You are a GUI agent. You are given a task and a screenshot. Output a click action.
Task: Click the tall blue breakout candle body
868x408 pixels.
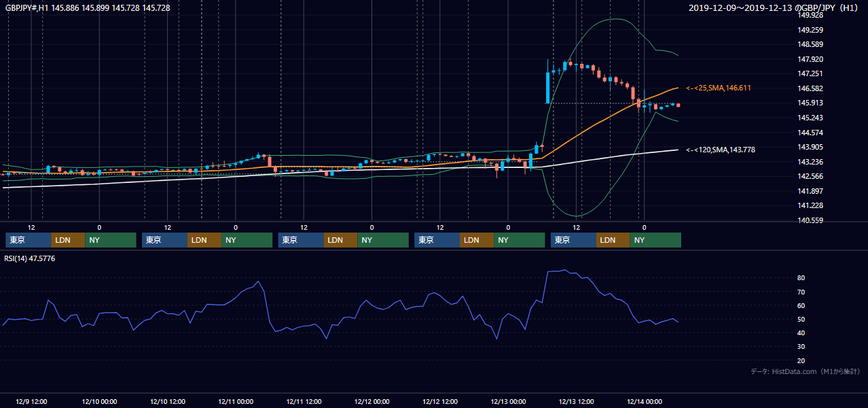click(547, 87)
